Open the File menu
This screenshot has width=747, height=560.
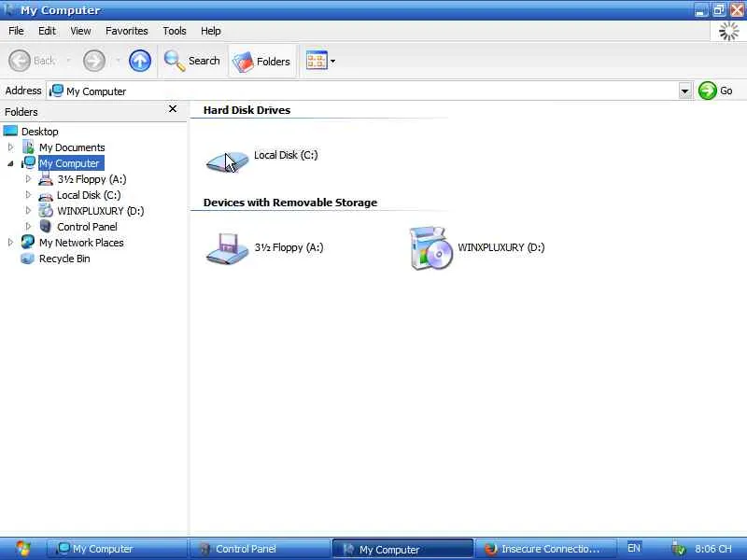coord(16,31)
